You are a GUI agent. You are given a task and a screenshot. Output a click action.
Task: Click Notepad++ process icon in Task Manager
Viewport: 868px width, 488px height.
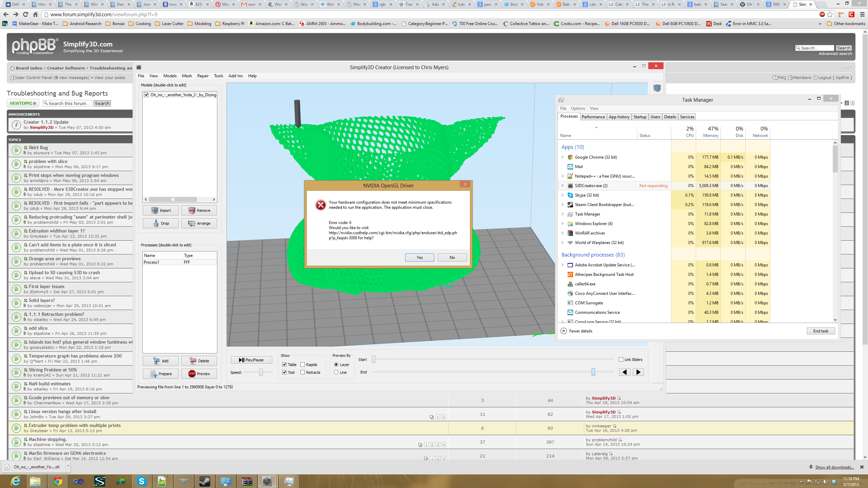(570, 176)
